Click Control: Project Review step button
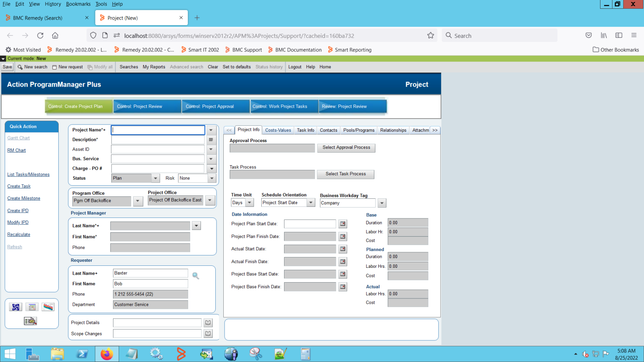The image size is (644, 362). 147,107
